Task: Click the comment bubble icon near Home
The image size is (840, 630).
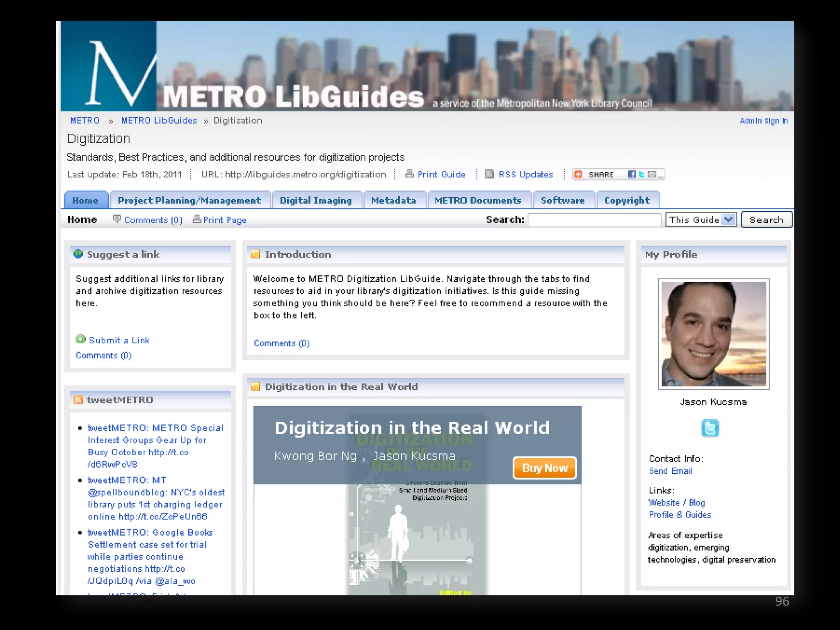Action: [x=116, y=219]
